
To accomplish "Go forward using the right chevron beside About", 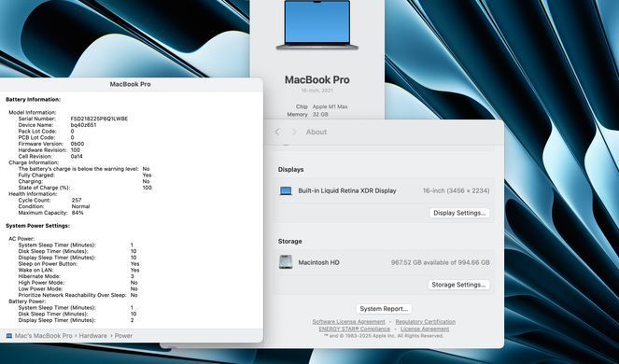I will click(294, 132).
